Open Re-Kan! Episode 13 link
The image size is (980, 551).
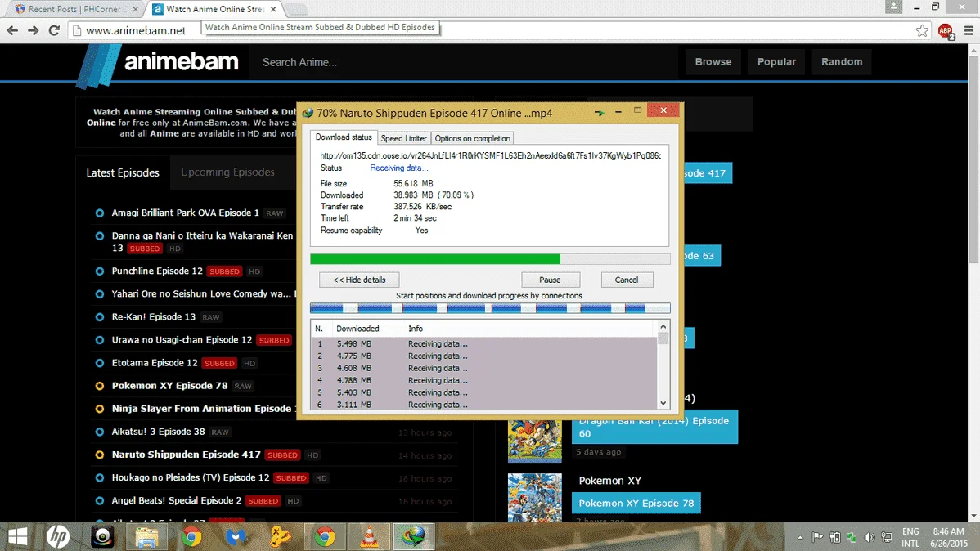pos(153,316)
